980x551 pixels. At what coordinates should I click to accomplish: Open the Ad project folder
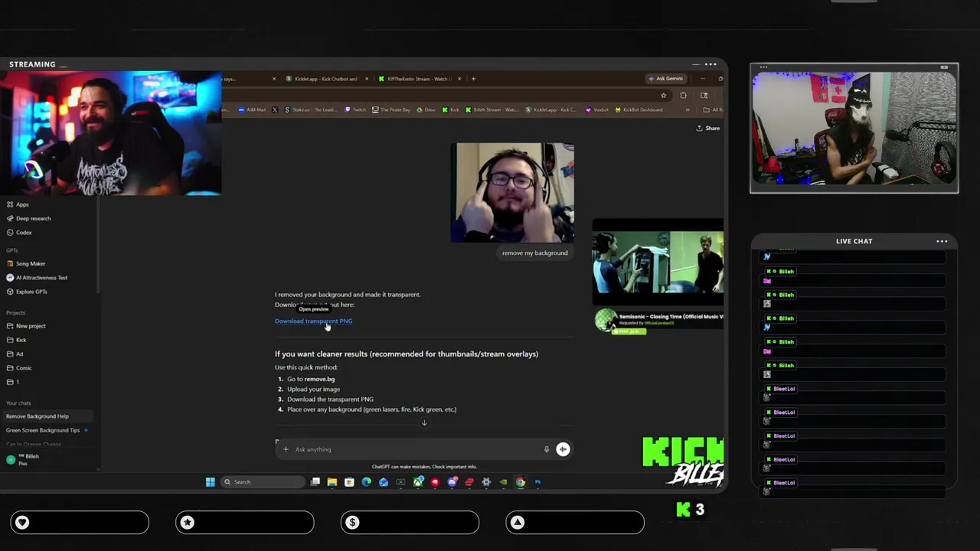[x=15, y=354]
